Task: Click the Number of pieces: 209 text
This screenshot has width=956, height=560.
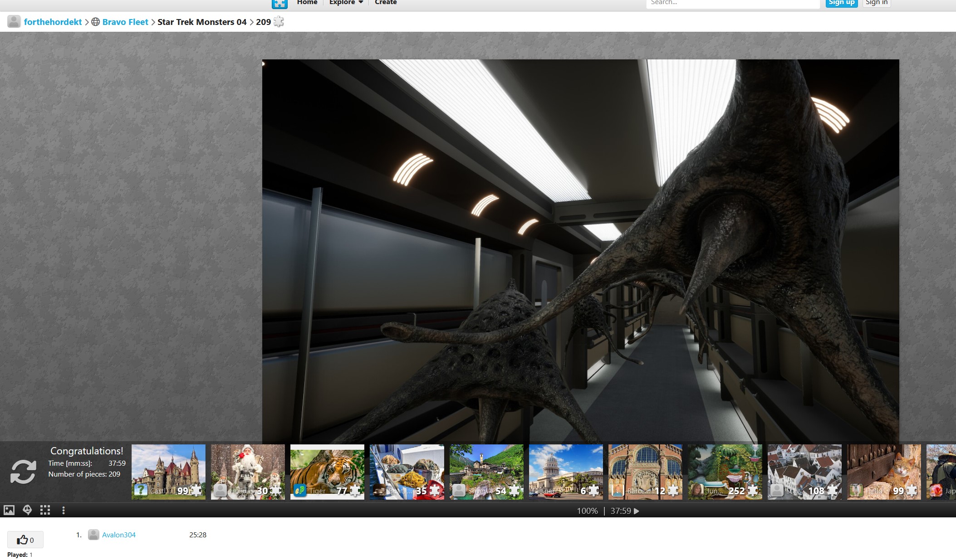Action: [x=84, y=474]
